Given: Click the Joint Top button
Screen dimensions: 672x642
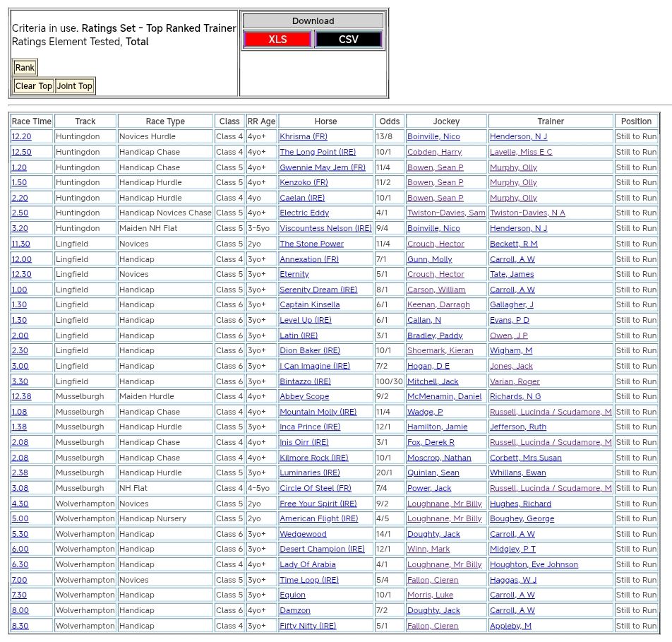Looking at the screenshot, I should pyautogui.click(x=75, y=86).
